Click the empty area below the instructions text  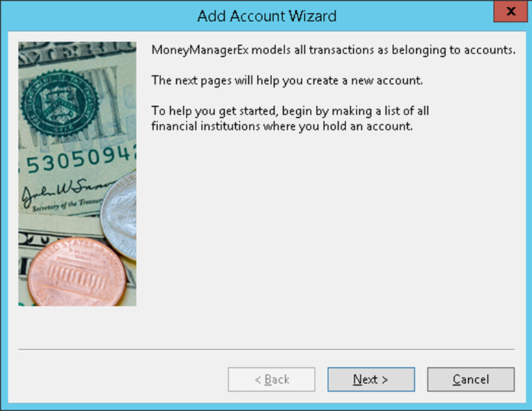click(x=332, y=238)
